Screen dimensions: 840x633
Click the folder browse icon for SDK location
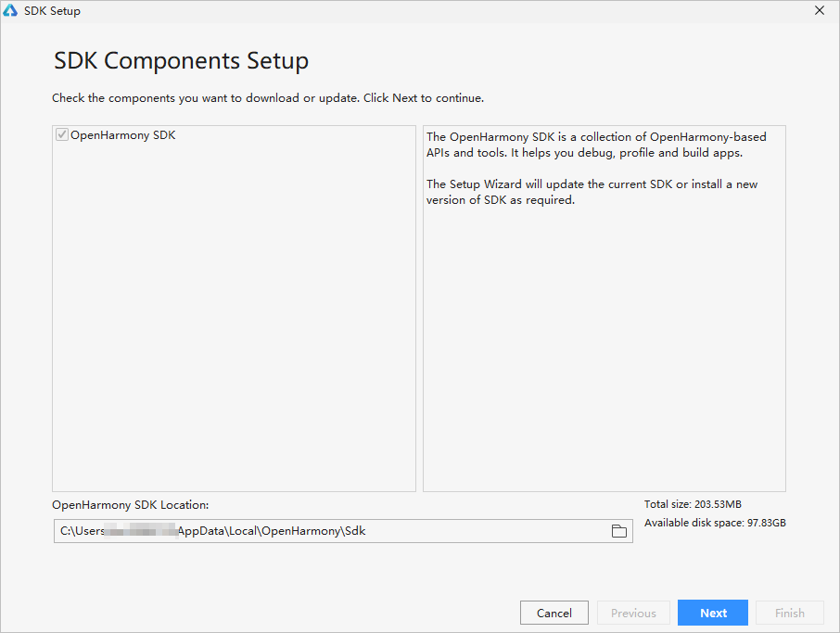[618, 531]
